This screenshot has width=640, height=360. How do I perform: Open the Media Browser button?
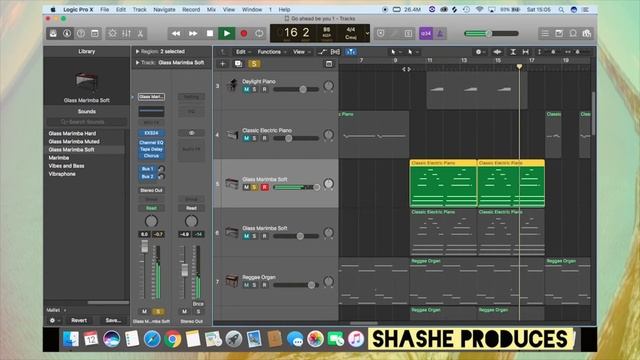(x=587, y=33)
